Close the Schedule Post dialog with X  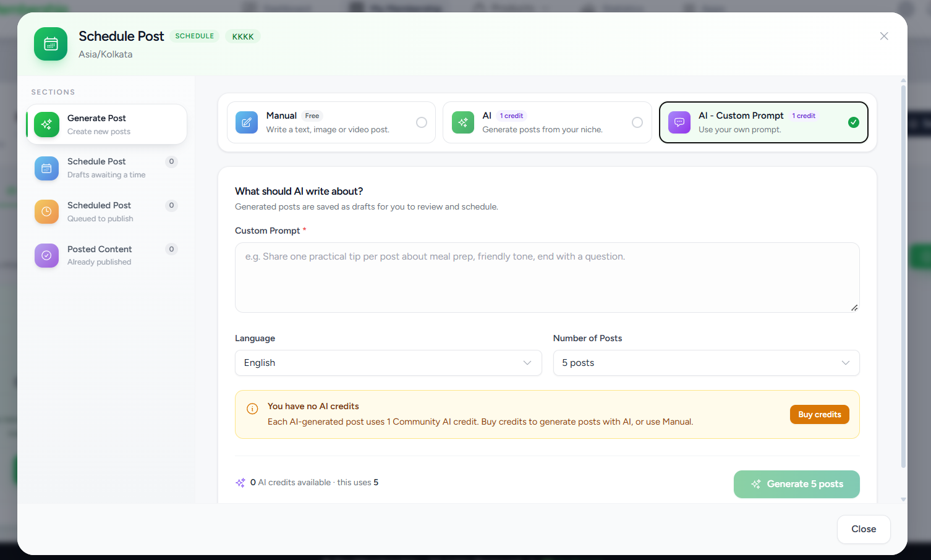pyautogui.click(x=884, y=36)
